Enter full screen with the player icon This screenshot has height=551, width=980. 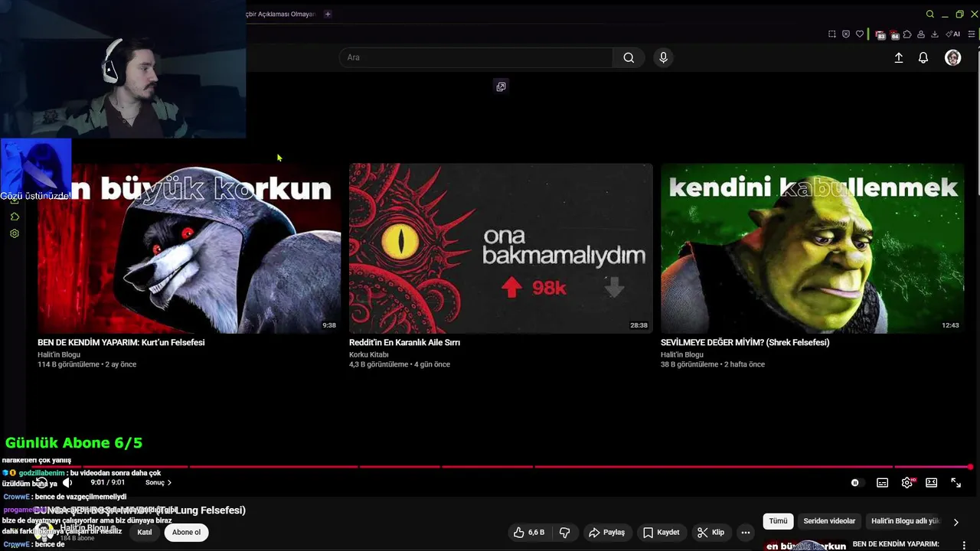955,483
